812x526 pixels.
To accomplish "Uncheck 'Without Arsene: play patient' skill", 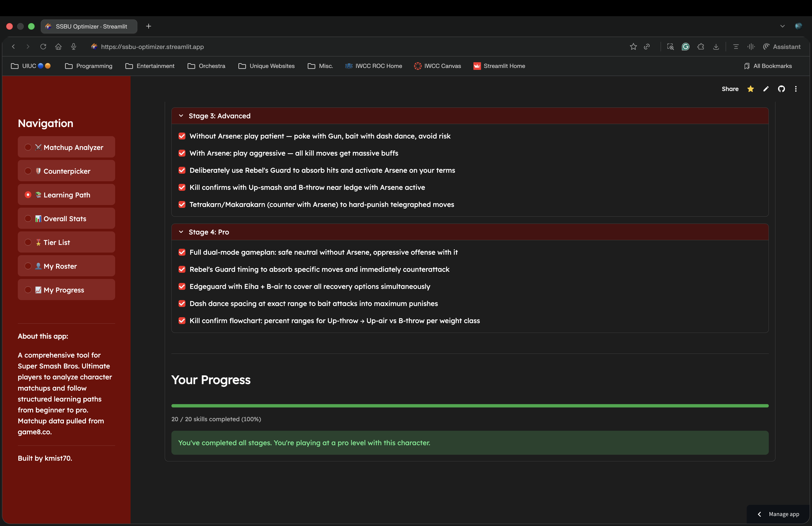I will [x=182, y=136].
